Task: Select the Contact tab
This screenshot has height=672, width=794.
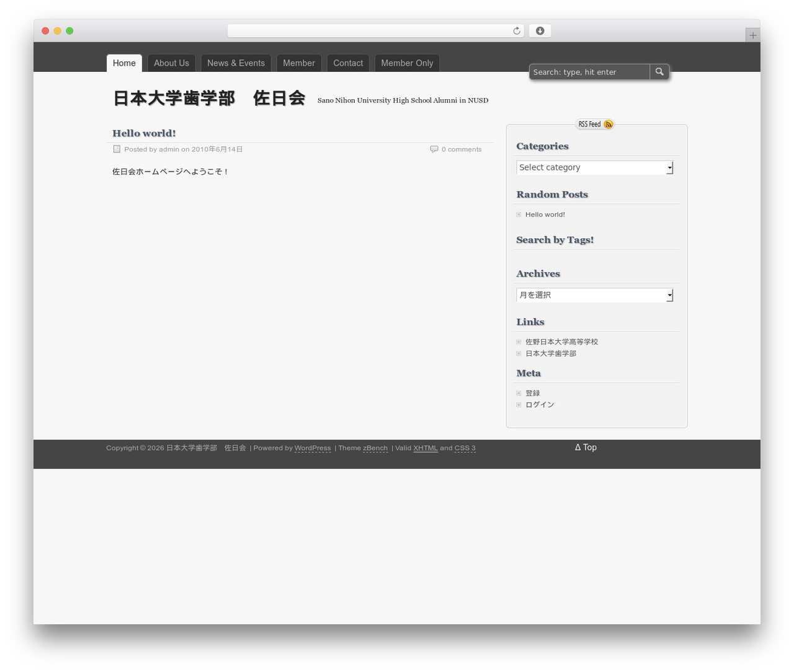Action: point(348,63)
